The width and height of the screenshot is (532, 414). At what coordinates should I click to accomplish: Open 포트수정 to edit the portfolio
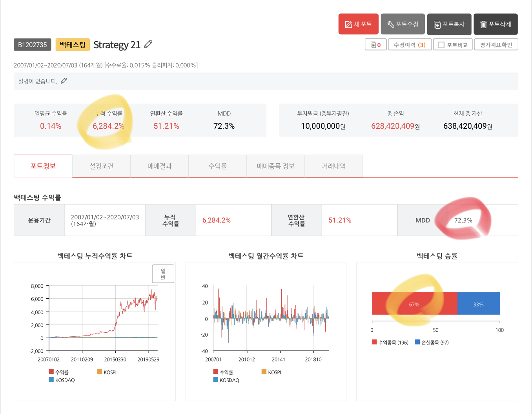click(x=403, y=24)
